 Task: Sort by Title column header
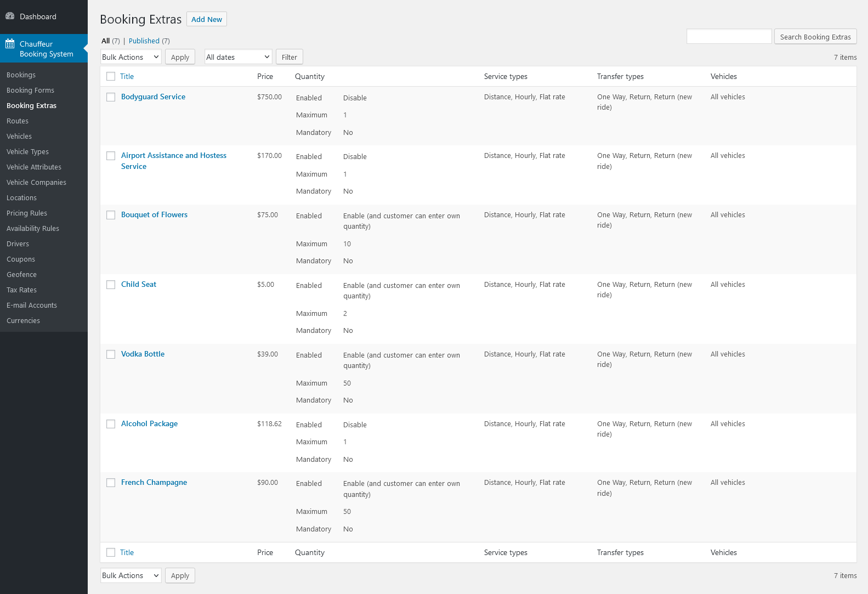coord(127,77)
